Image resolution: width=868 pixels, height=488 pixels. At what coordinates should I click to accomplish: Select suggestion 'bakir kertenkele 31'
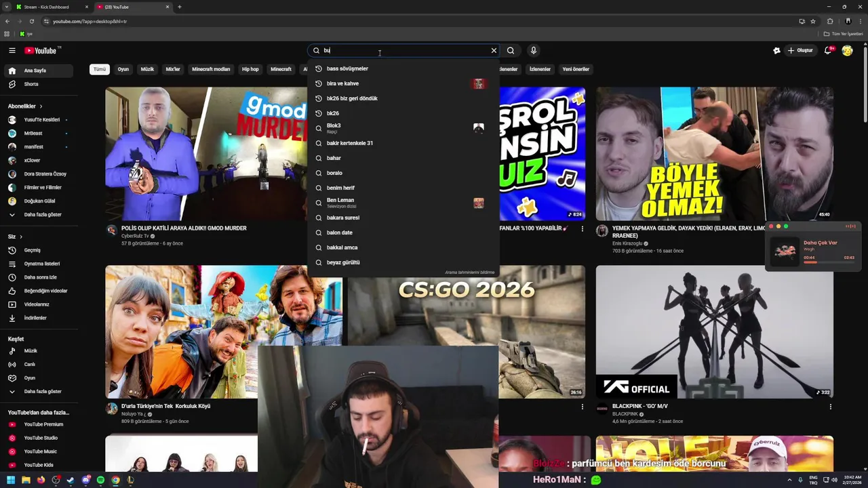tap(403, 143)
